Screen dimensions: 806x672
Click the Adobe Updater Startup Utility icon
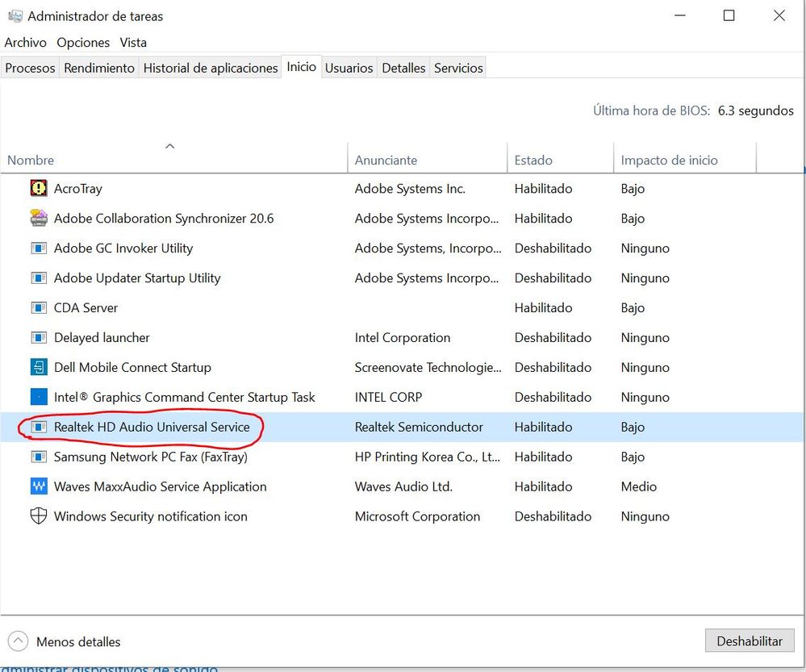pos(39,278)
